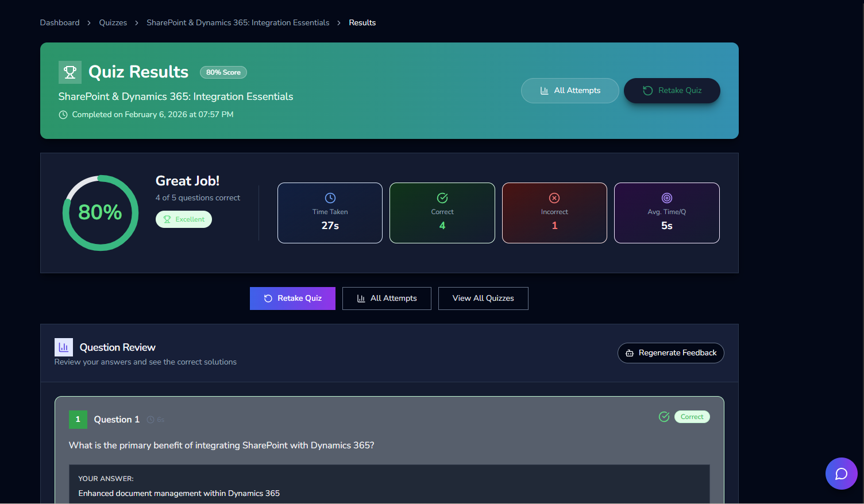Click the trophy icon beside Quiz Results
Screen dimensions: 864x504
(x=70, y=72)
